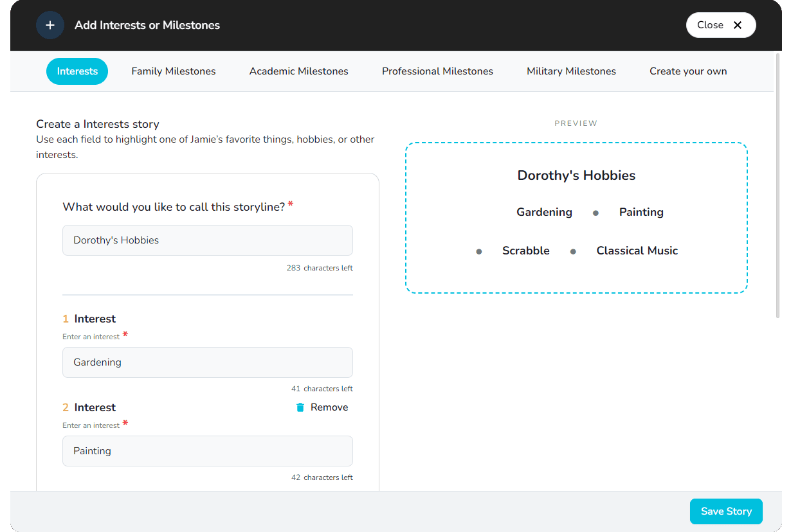
Task: Open the Military Milestones tab
Action: (x=571, y=71)
